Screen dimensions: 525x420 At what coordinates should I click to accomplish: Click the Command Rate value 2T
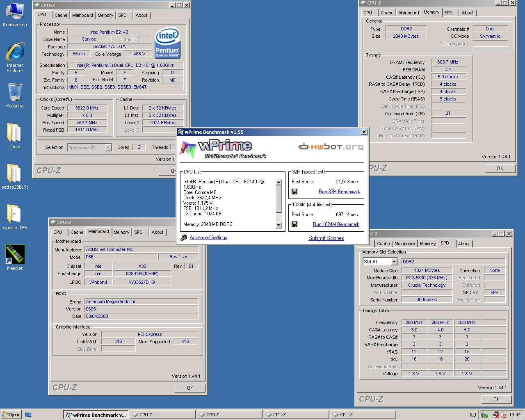click(448, 114)
